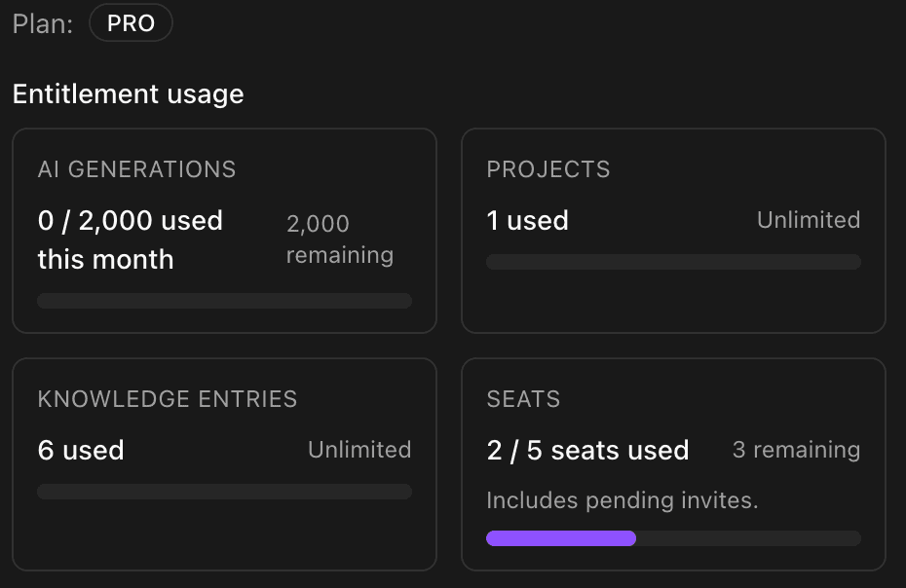Viewport: 906px width, 588px height.
Task: Click the Knowledge Entries progress bar
Action: click(224, 491)
